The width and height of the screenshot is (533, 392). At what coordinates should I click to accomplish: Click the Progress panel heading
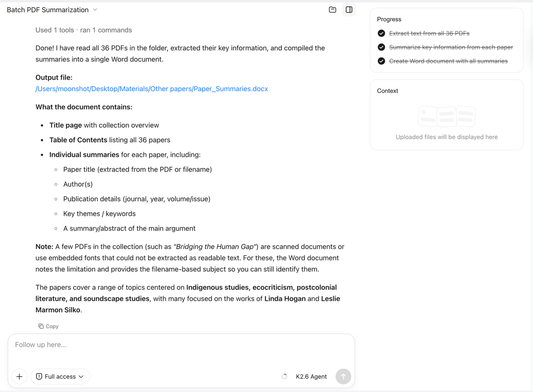pos(389,19)
